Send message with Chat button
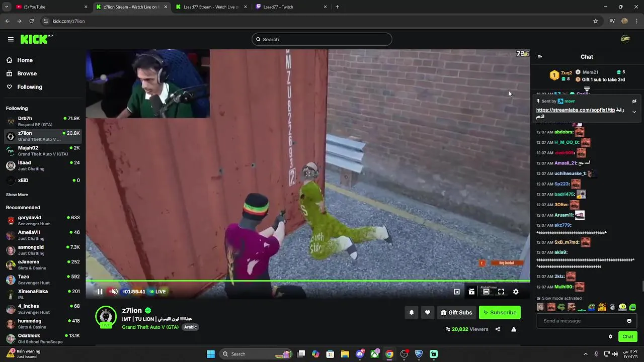 pos(628,336)
